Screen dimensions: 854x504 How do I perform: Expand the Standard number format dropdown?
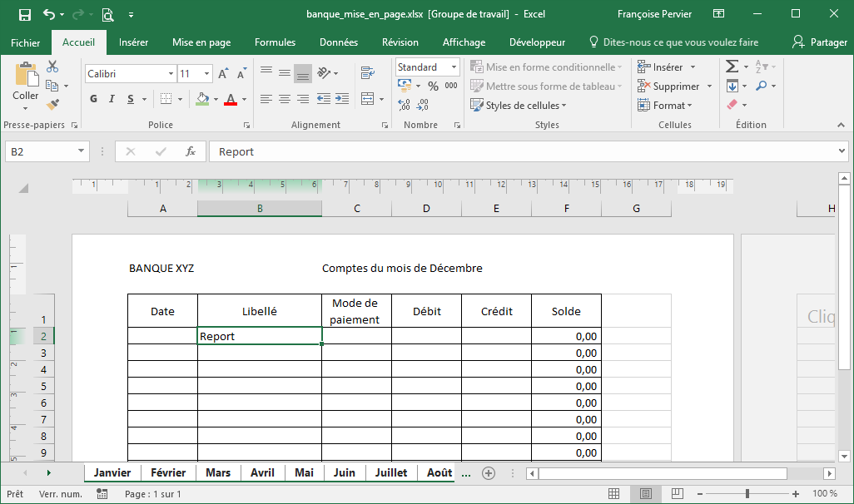[x=454, y=67]
